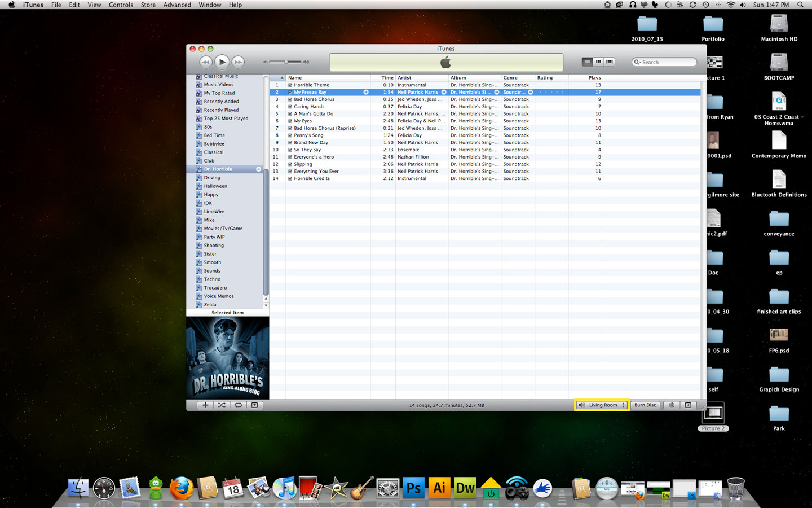The image size is (812, 508).
Task: Open iCal from the dock
Action: tap(233, 488)
